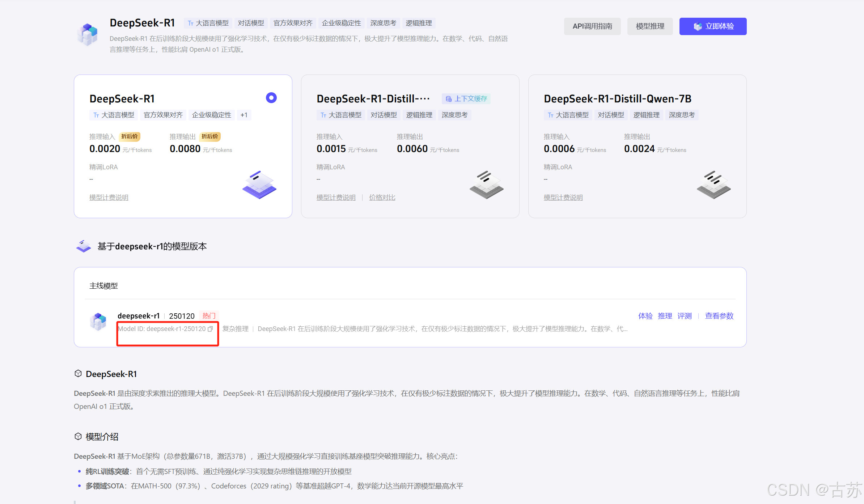Screen dimensions: 864x504
Task: Open the 模型推理 button at top
Action: click(x=650, y=26)
